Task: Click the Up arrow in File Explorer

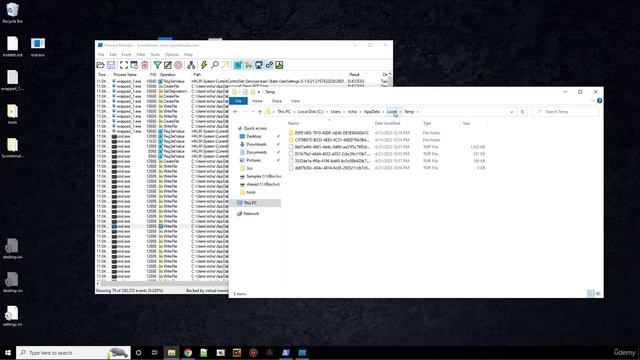Action: click(x=260, y=112)
